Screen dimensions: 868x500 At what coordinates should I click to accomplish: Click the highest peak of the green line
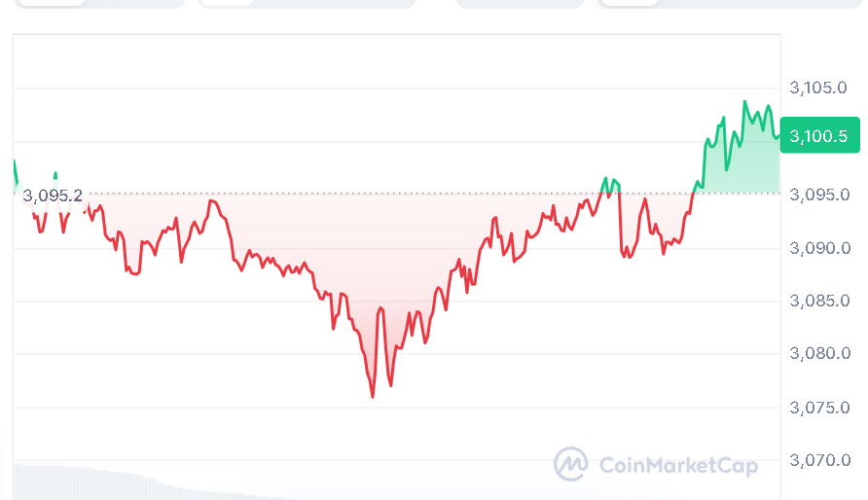coord(745,101)
